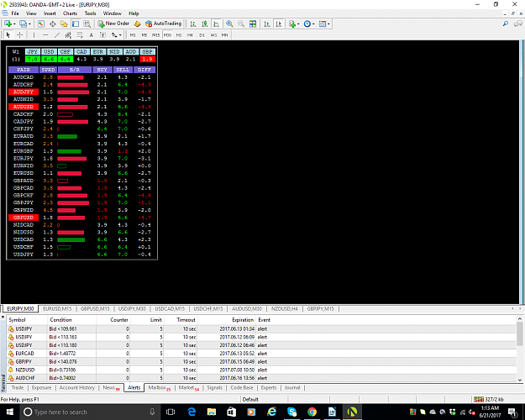Switch timeframe to D1

tap(202, 34)
